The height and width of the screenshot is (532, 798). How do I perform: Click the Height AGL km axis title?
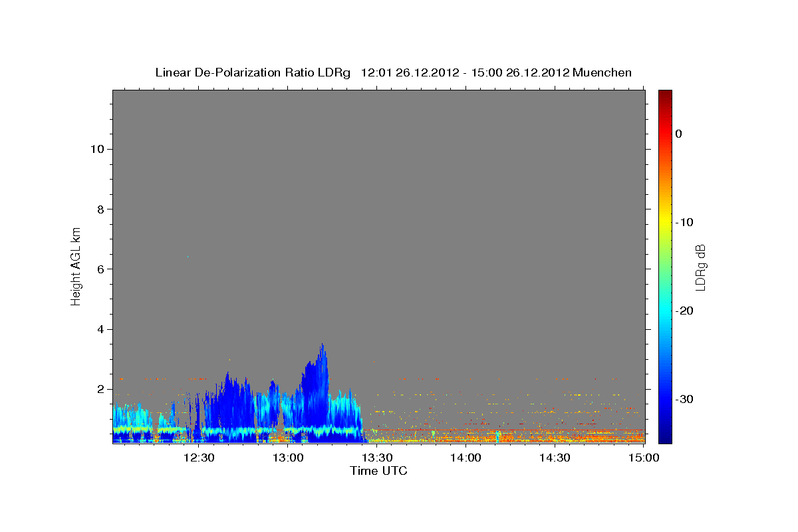pyautogui.click(x=76, y=265)
